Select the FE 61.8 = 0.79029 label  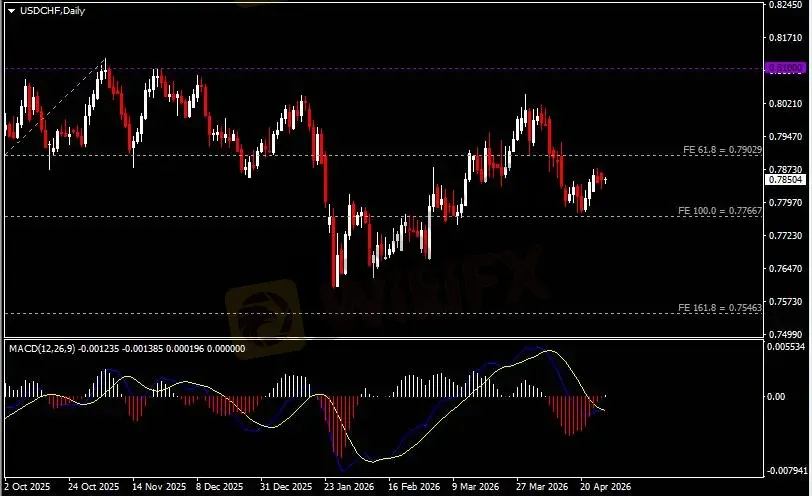tap(722, 150)
